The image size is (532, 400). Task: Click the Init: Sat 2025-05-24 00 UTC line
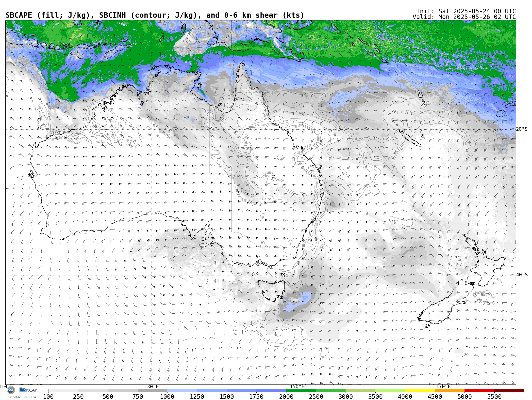(x=466, y=11)
